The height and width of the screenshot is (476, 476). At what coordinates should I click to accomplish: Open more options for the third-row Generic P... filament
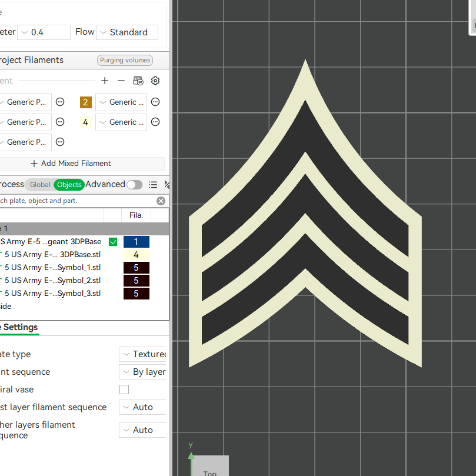pos(60,142)
